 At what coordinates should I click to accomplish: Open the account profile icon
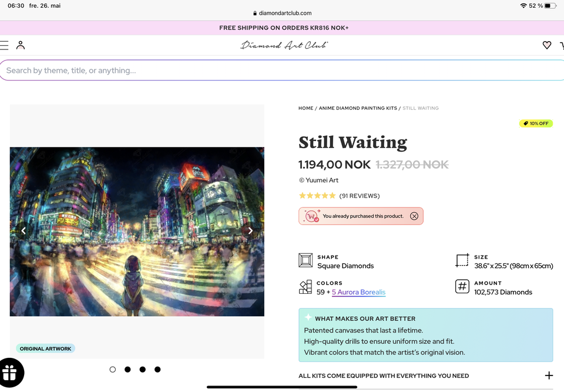21,45
